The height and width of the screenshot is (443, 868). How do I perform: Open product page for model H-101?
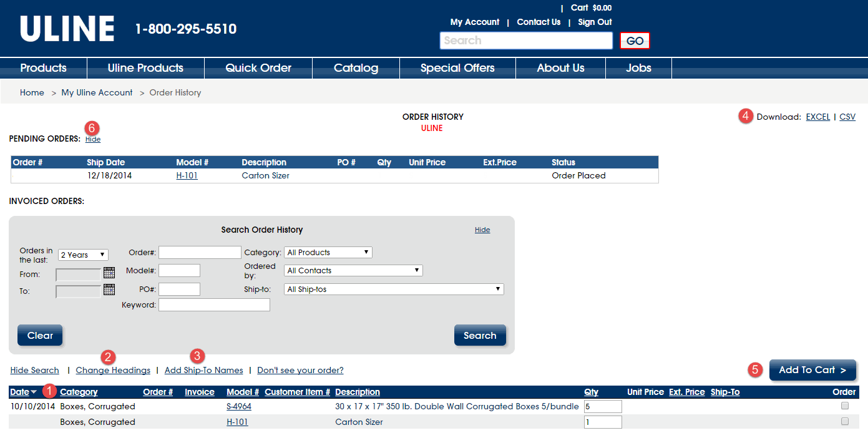tap(188, 175)
